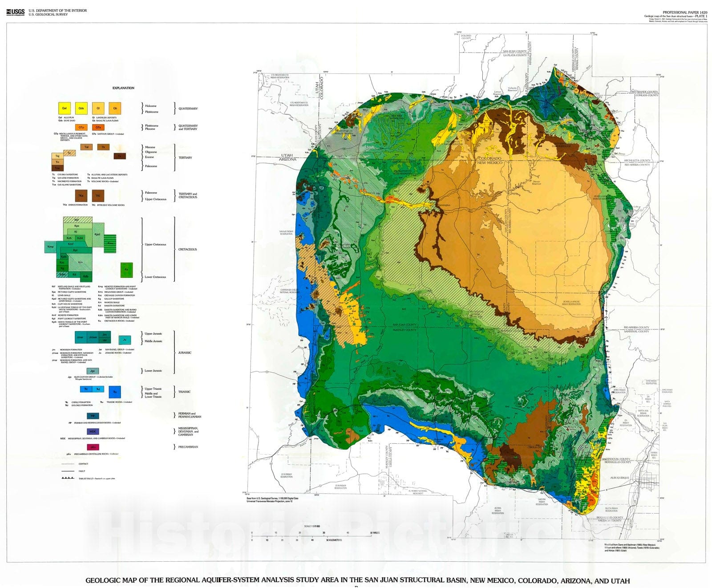Click the Tn Nacimiento Formation swatch
The width and height of the screenshot is (712, 588).
[58, 162]
